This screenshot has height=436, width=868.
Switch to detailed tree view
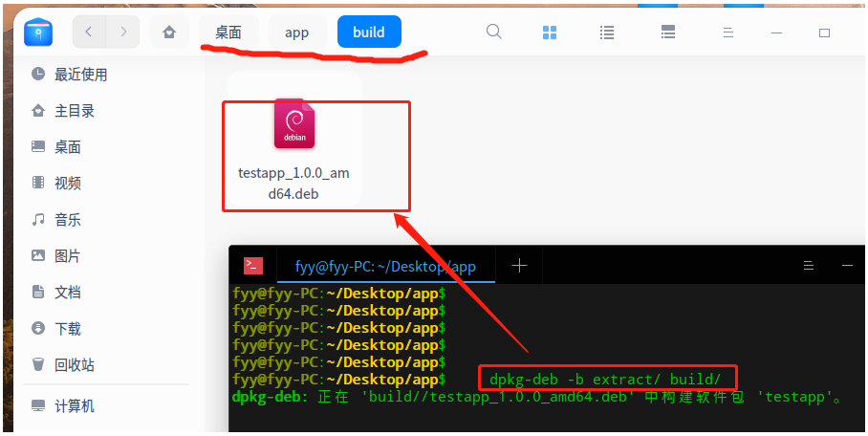[668, 33]
